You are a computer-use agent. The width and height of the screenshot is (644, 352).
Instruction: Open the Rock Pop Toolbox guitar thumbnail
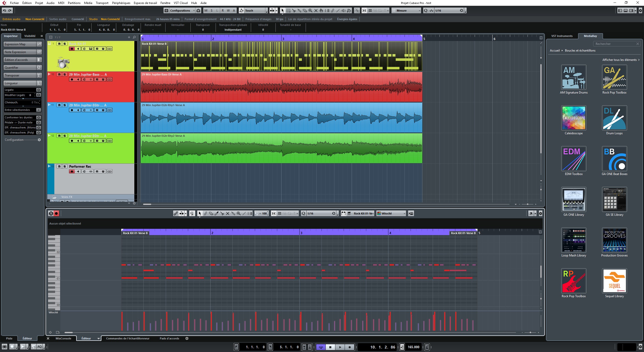point(574,281)
